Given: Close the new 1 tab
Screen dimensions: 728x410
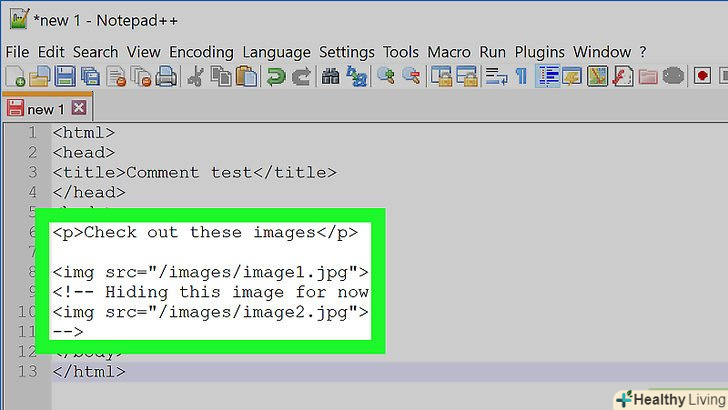Looking at the screenshot, I should (x=79, y=108).
